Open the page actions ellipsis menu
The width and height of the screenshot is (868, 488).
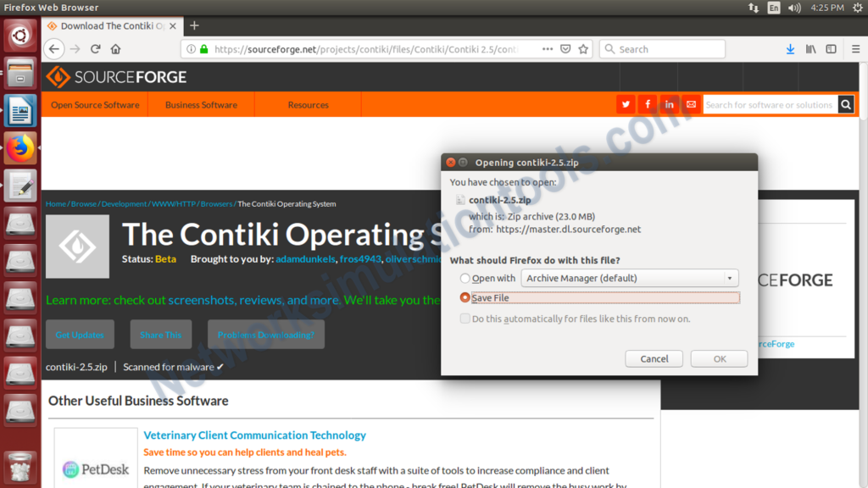pos(547,49)
